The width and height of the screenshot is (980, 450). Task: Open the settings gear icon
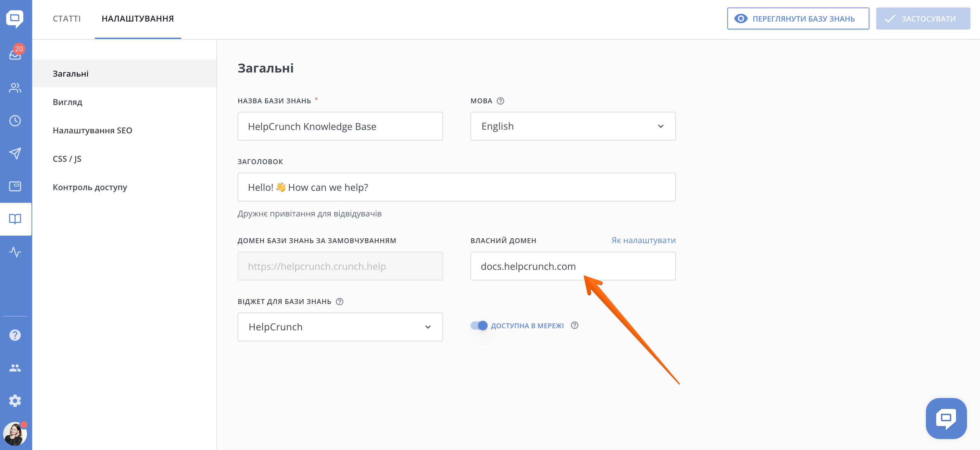(15, 401)
